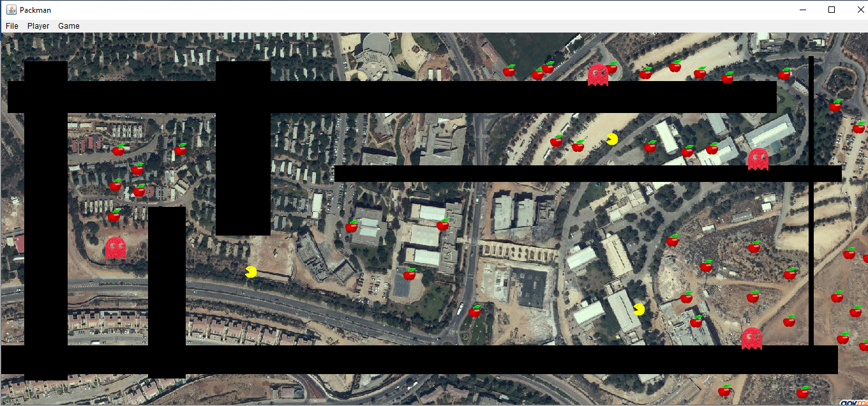Open the Game menu
This screenshot has height=406, width=868.
tap(69, 26)
